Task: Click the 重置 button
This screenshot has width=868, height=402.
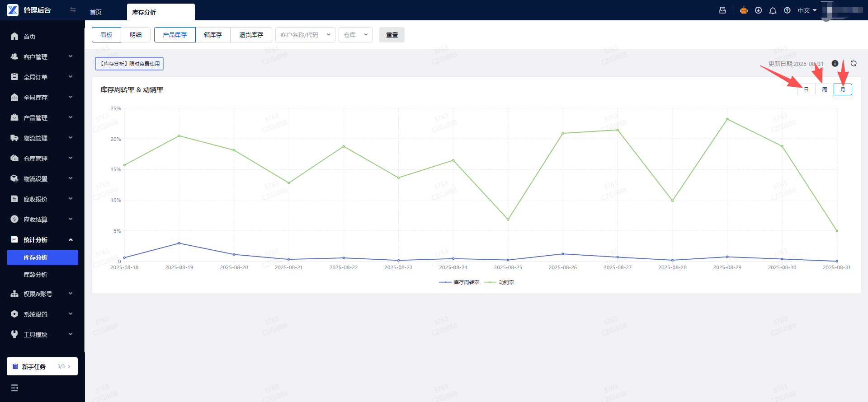Action: [392, 35]
